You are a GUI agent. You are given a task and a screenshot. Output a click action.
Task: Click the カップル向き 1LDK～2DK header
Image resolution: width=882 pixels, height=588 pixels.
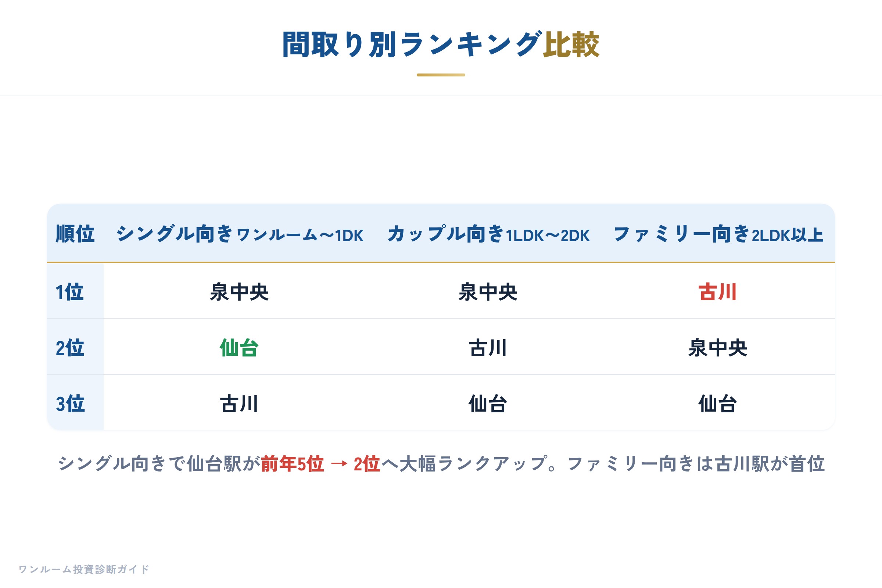click(488, 234)
